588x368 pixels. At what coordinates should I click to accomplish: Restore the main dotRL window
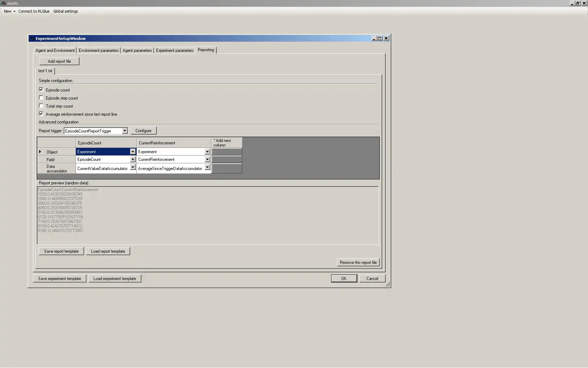[578, 3]
